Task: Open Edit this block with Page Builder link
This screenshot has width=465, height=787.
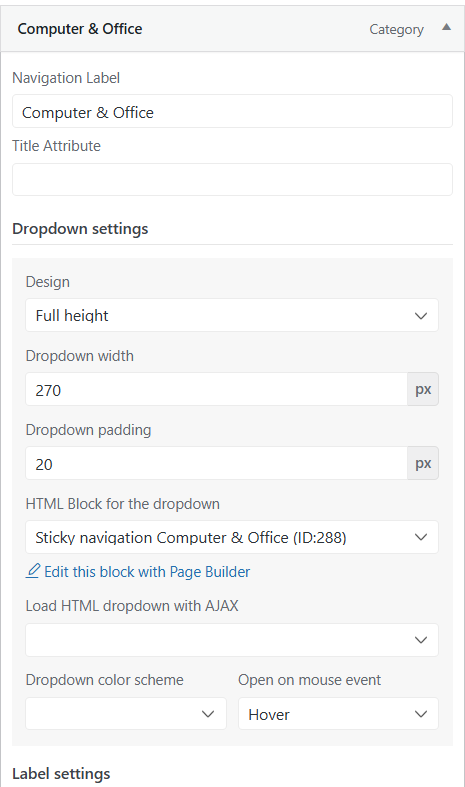Action: pos(147,572)
